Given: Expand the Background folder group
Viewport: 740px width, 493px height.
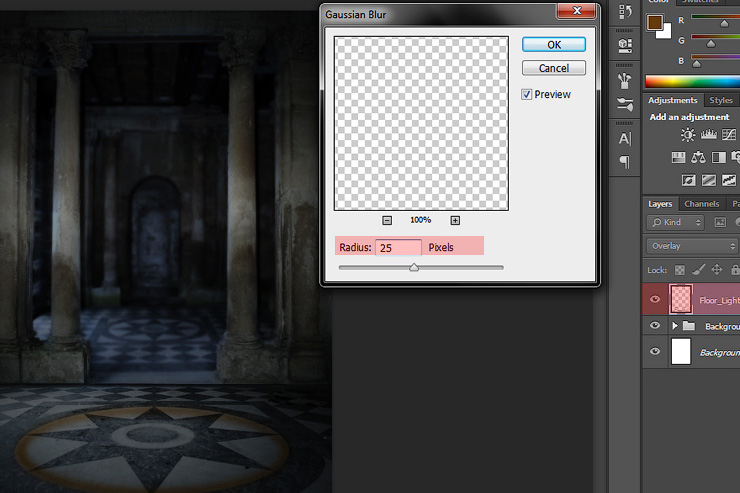Looking at the screenshot, I should [x=675, y=326].
